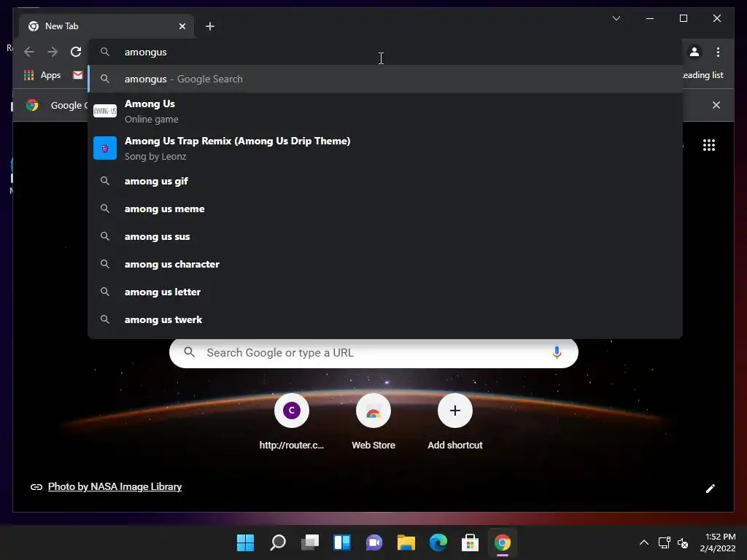The width and height of the screenshot is (747, 560).
Task: Open the Chrome three-dot menu
Action: coord(718,52)
